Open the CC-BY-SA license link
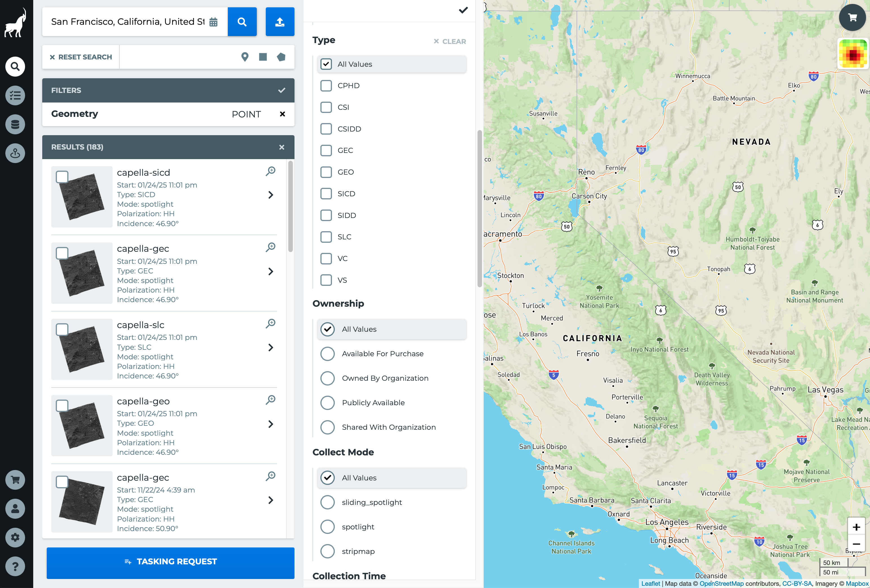The width and height of the screenshot is (870, 588). (797, 583)
